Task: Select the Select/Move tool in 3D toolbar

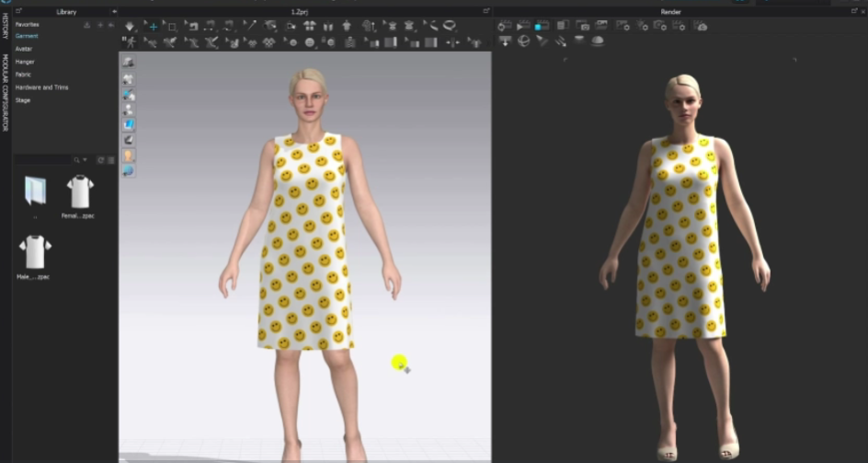Action: pos(153,26)
